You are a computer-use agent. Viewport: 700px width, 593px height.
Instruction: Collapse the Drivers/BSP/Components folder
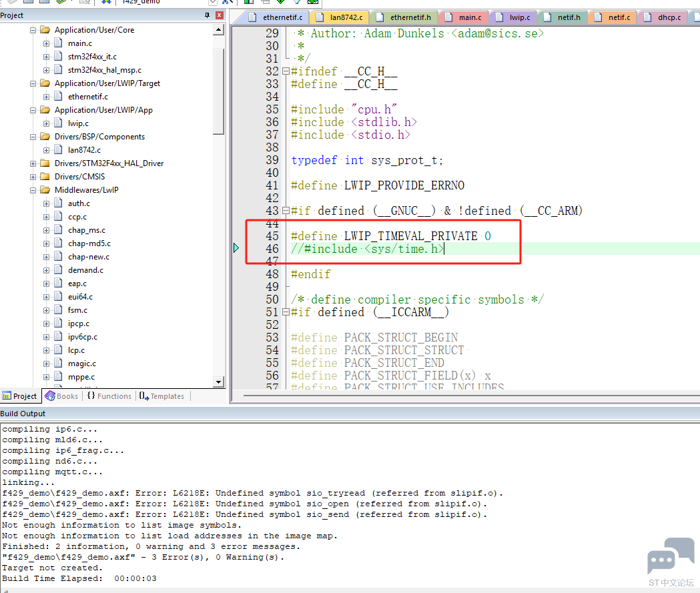33,137
